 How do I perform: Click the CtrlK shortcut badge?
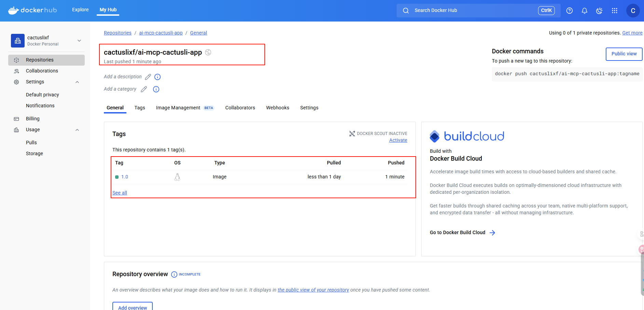click(x=546, y=11)
